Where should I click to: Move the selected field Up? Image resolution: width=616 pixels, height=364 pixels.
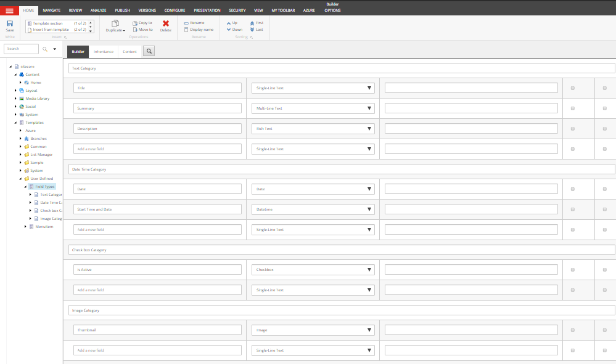point(233,22)
